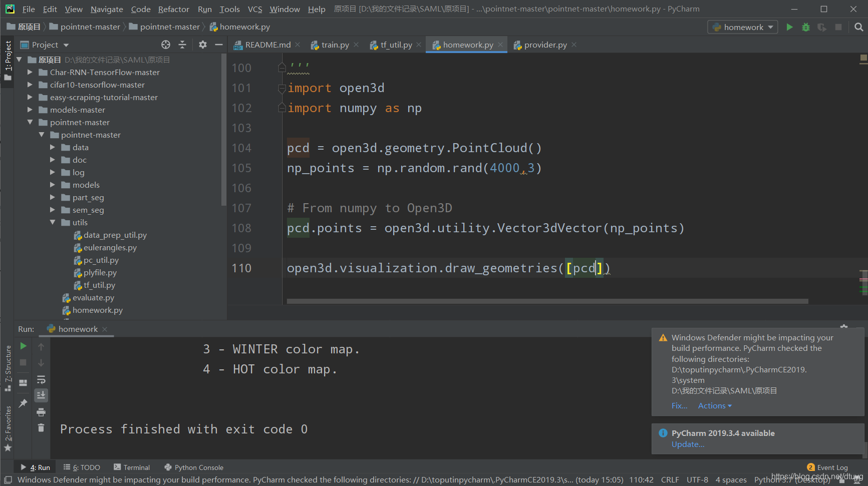Viewport: 868px width, 486px height.
Task: Toggle tool window bars in bottom-left corner
Action: (8, 479)
